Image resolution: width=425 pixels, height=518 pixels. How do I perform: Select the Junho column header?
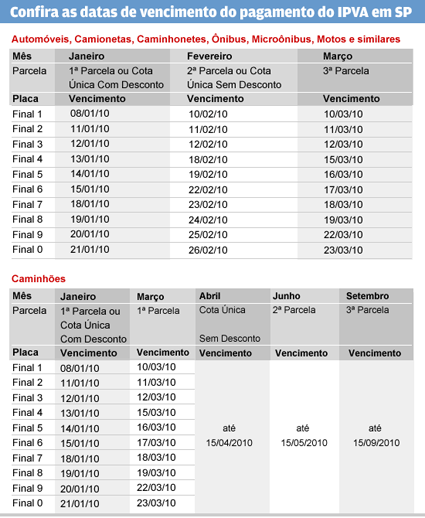286,296
